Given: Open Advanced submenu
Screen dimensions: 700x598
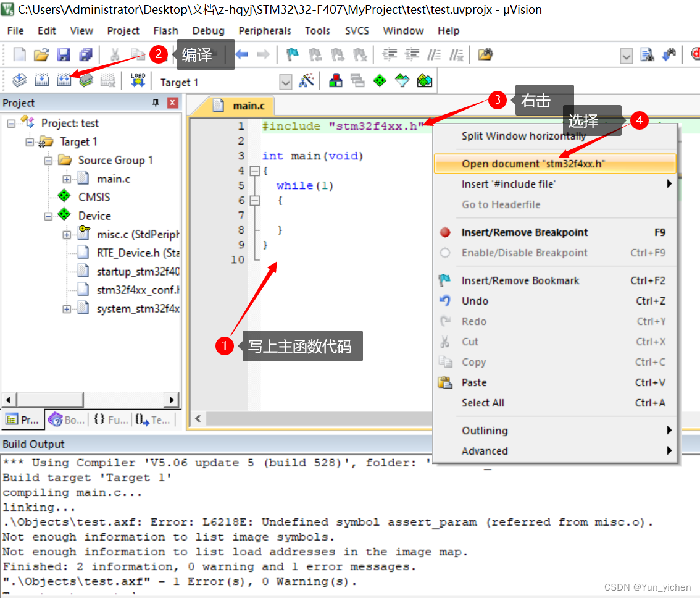Looking at the screenshot, I should pyautogui.click(x=556, y=451).
